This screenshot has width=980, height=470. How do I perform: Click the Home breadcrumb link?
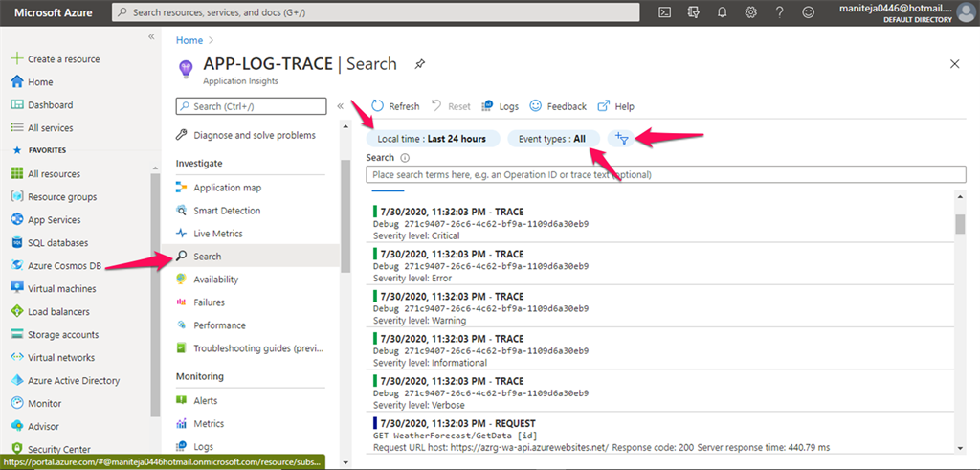(x=189, y=40)
